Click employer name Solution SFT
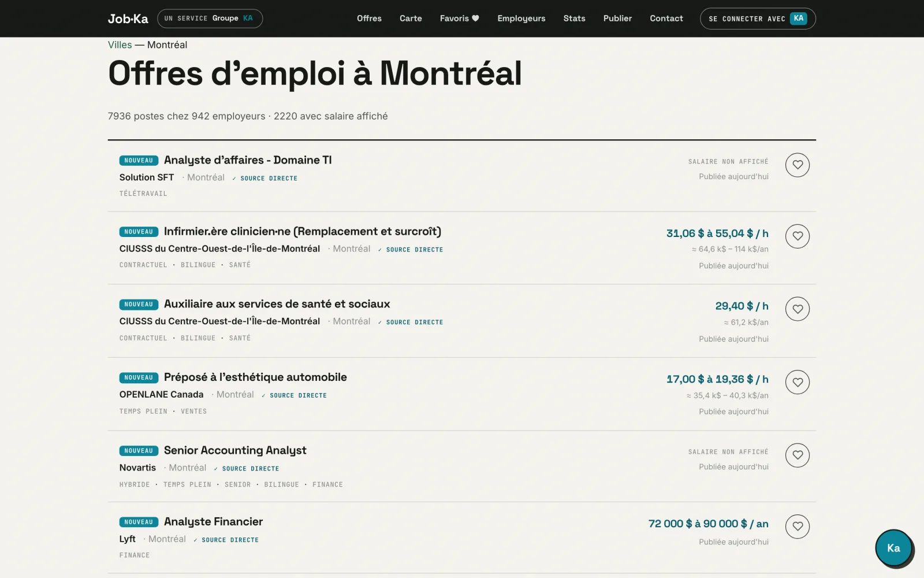 (x=147, y=177)
